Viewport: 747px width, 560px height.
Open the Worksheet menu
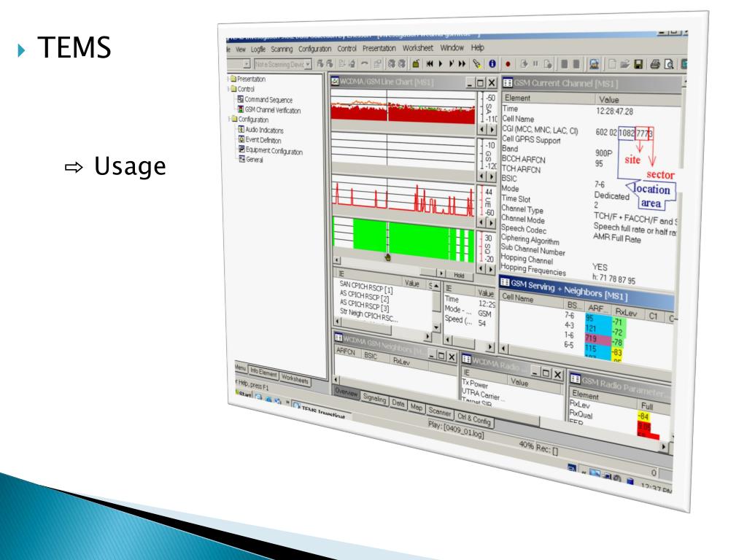418,47
